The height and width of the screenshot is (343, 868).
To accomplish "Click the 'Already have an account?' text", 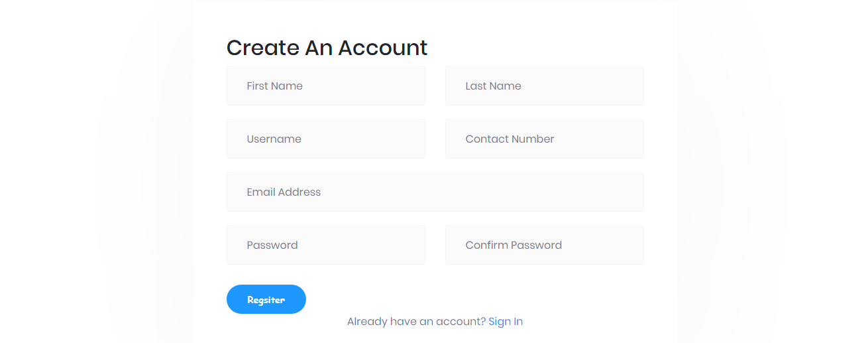I will tap(416, 322).
